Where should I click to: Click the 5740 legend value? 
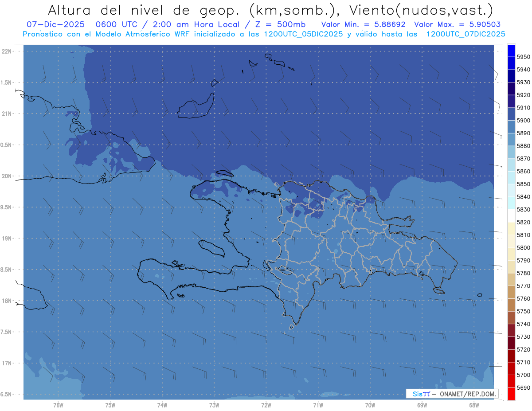coord(523,324)
